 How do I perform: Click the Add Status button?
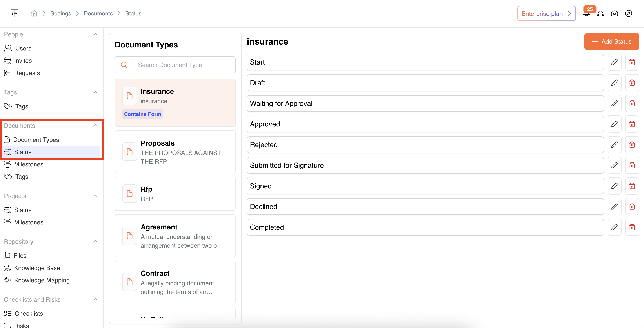[x=611, y=41]
